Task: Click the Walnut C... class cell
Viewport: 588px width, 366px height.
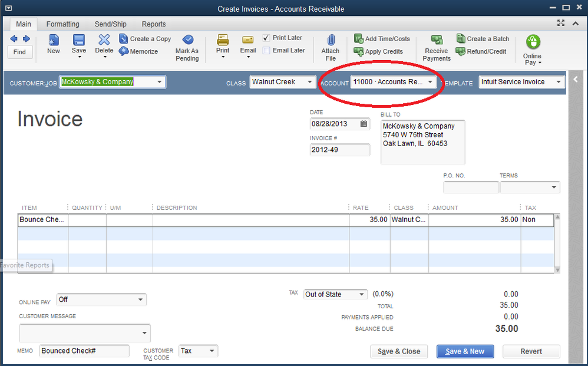Action: 409,220
